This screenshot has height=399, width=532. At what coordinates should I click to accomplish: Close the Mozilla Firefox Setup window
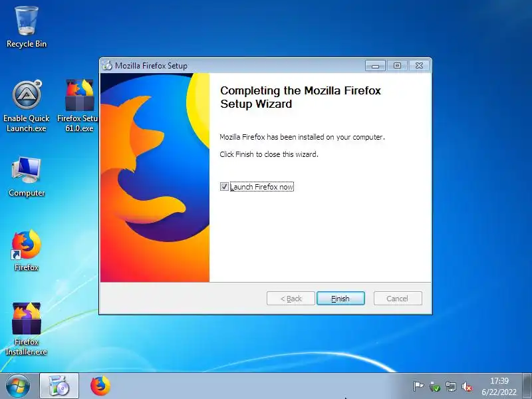coord(419,65)
